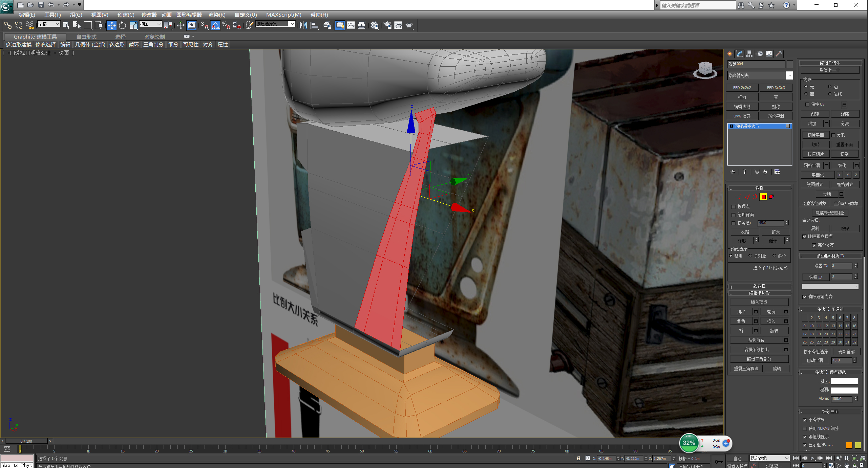
Task: Open the Material Editor icon
Action: point(375,25)
